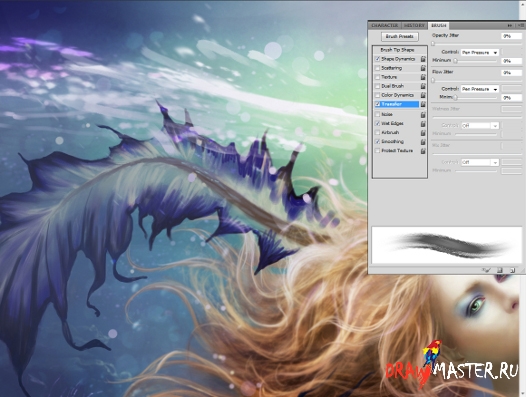Open the Brush panel options menu icon
This screenshot has height=397, width=526.
pyautogui.click(x=521, y=26)
